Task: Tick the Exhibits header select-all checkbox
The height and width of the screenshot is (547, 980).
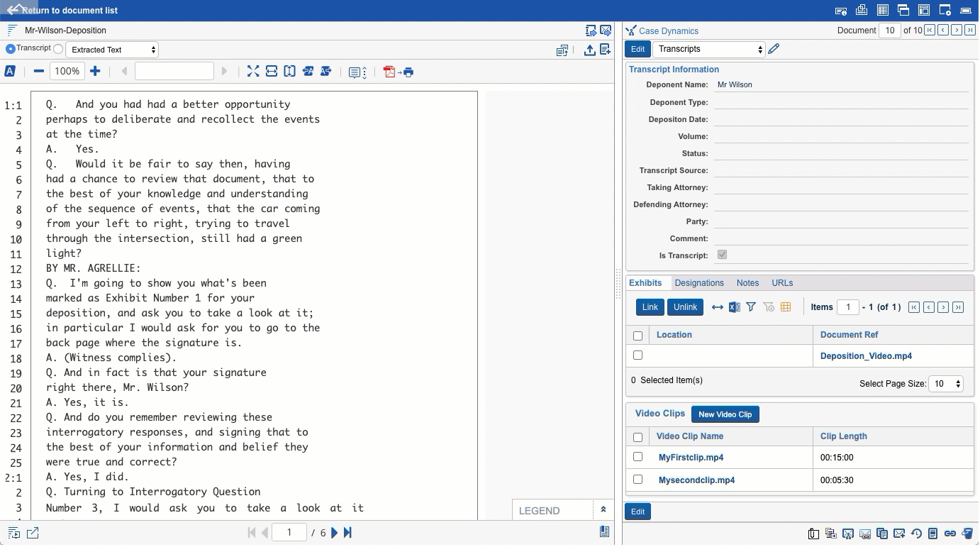Action: tap(637, 336)
